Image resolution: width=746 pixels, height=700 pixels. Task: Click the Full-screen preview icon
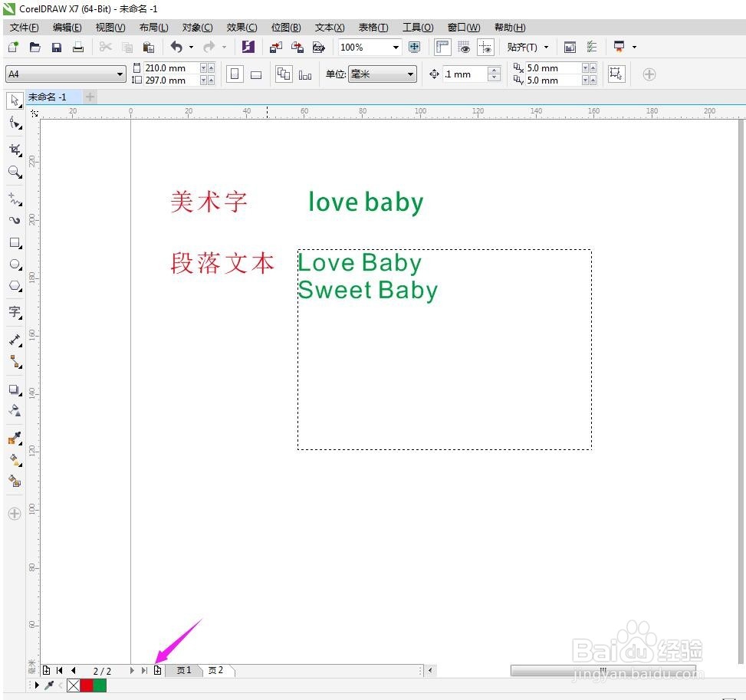(x=414, y=47)
